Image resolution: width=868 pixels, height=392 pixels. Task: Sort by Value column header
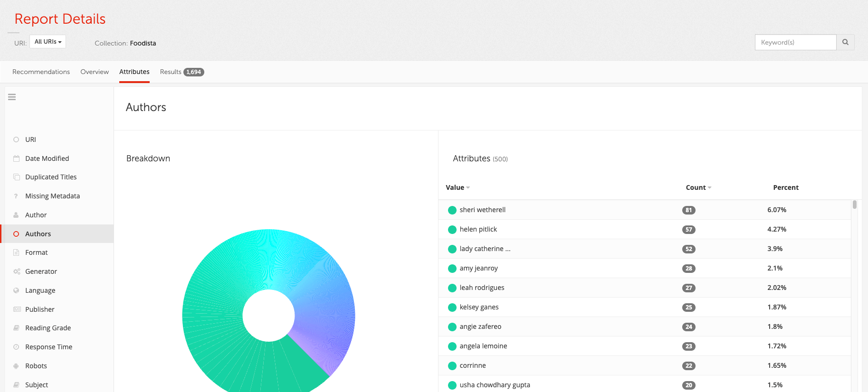click(458, 187)
